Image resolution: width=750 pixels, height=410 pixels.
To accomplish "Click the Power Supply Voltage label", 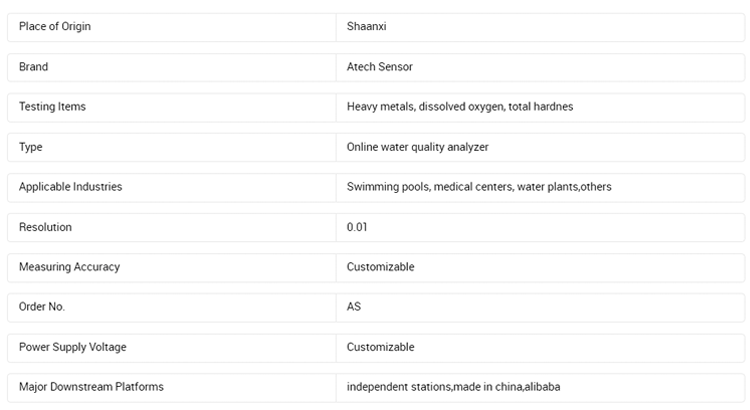I will (x=73, y=347).
